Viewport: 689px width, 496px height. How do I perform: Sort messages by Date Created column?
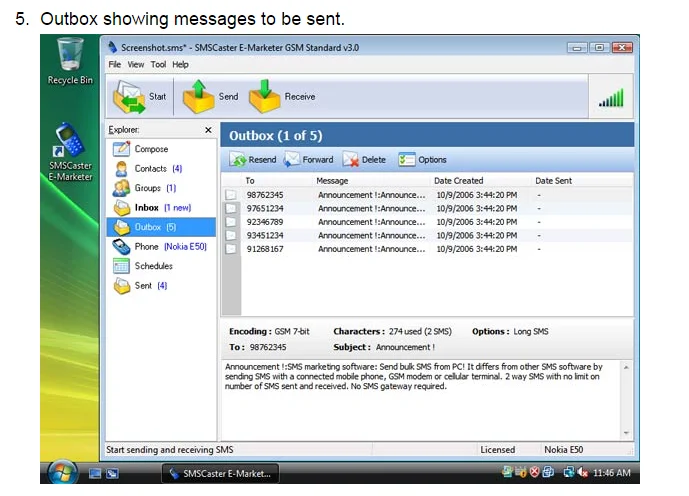(458, 181)
